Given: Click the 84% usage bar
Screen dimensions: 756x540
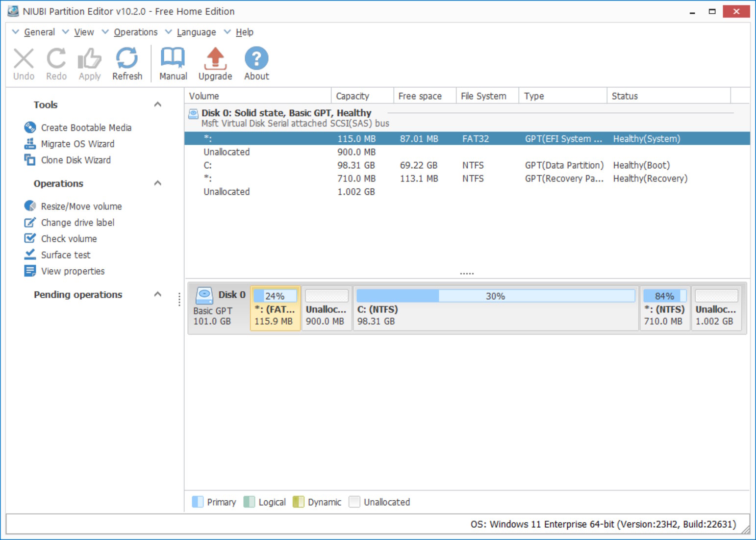Looking at the screenshot, I should 665,296.
